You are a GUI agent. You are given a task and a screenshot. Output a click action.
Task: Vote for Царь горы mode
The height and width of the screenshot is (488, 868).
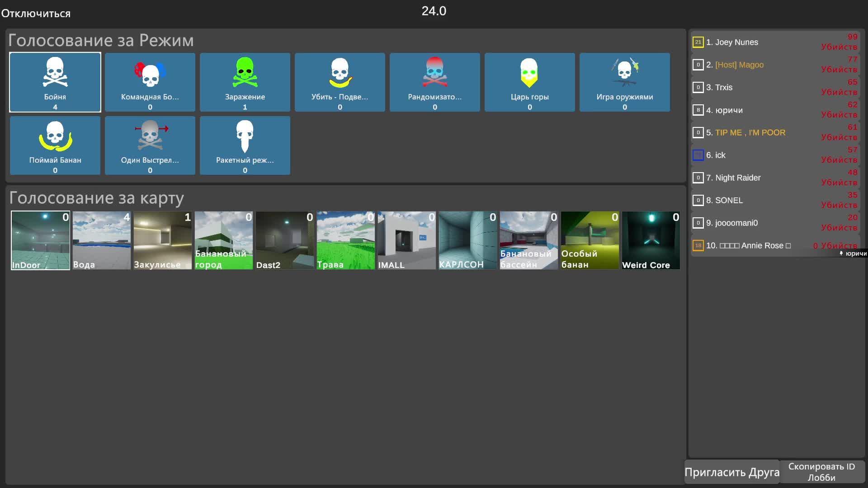coord(530,82)
